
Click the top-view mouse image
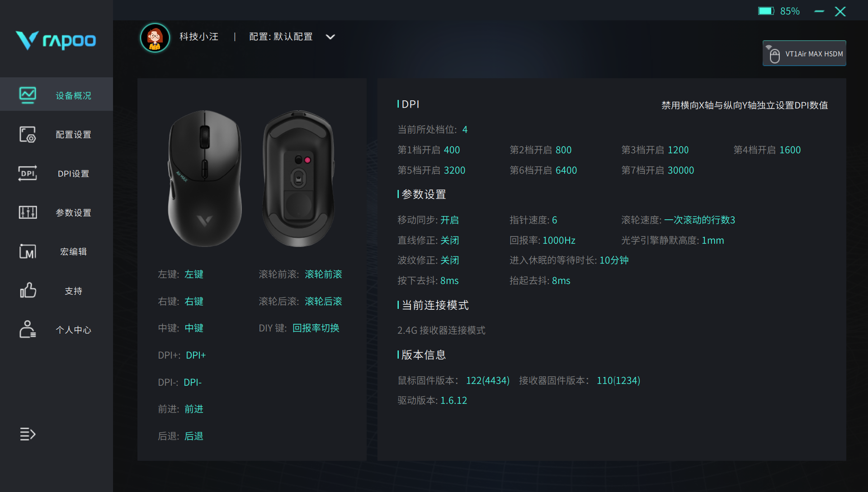(x=205, y=179)
